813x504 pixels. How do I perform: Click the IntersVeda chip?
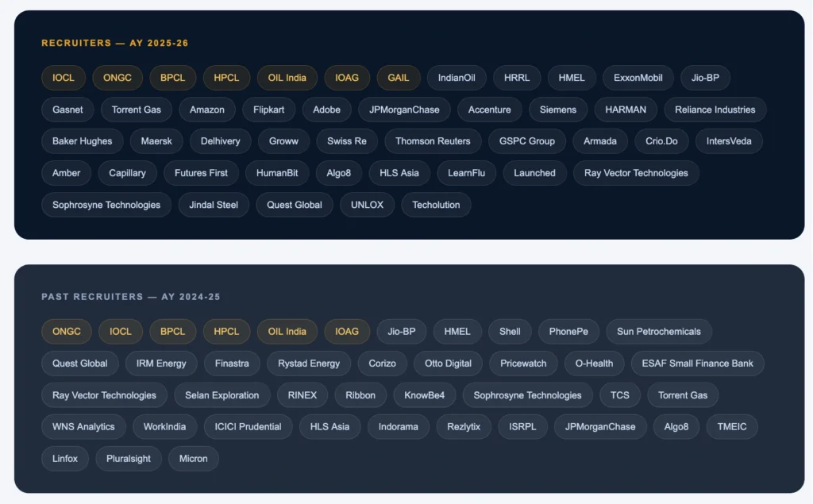pos(729,141)
